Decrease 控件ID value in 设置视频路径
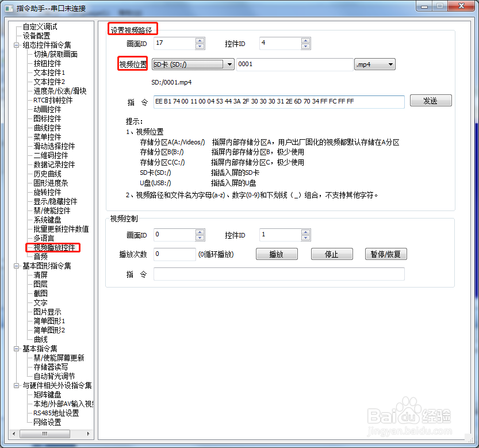This screenshot has height=448, width=479. pyautogui.click(x=305, y=47)
